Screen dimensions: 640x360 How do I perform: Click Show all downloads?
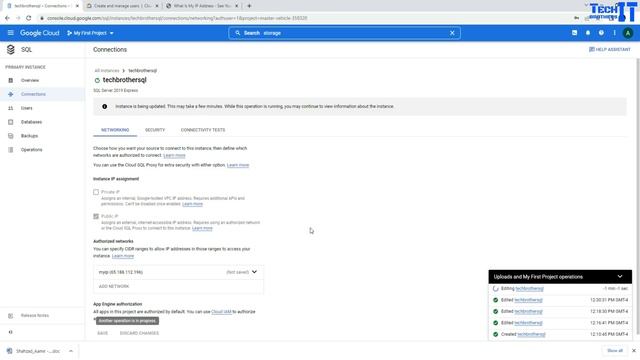point(615,351)
